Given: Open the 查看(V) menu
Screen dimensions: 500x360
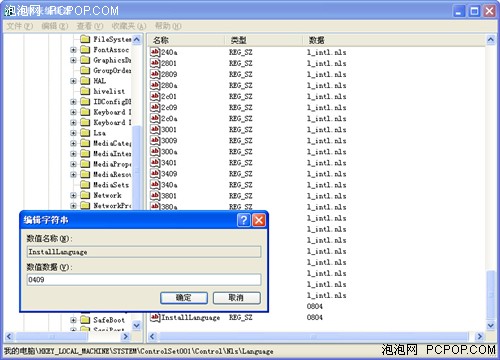Looking at the screenshot, I should 90,26.
